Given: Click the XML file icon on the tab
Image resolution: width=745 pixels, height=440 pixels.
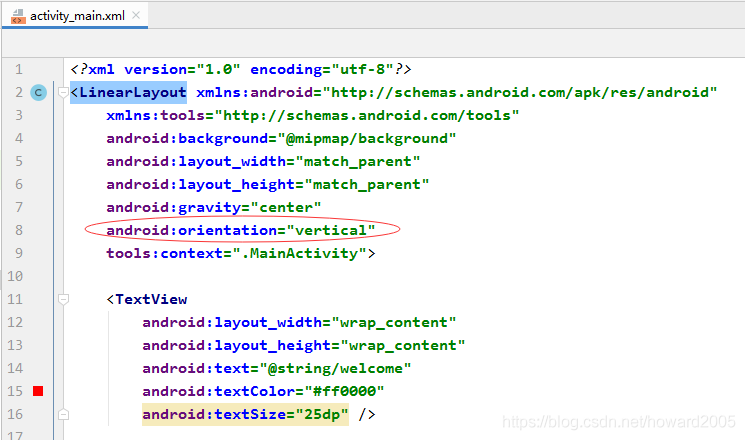Looking at the screenshot, I should pyautogui.click(x=18, y=16).
